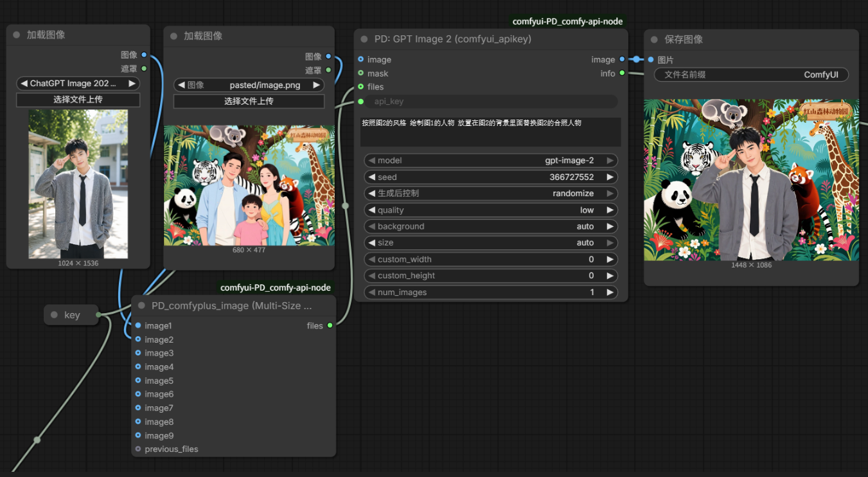
Task: Select the PD: GPT Image 2 node title
Action: [x=453, y=39]
